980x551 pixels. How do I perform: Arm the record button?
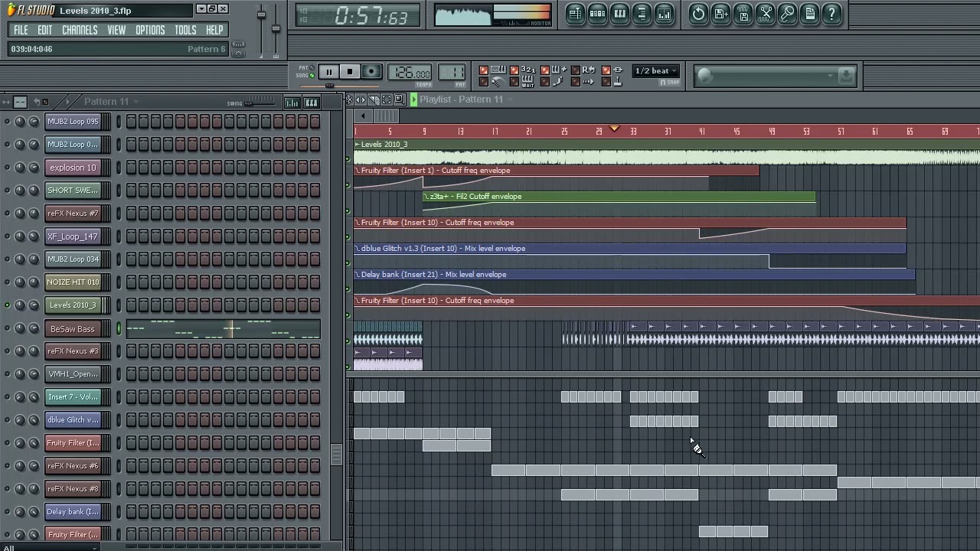[x=371, y=72]
